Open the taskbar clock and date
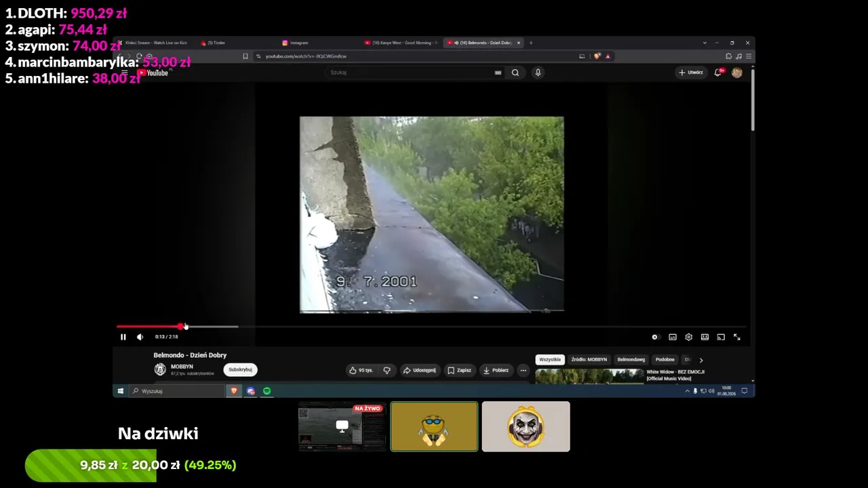This screenshot has width=868, height=488. [726, 391]
